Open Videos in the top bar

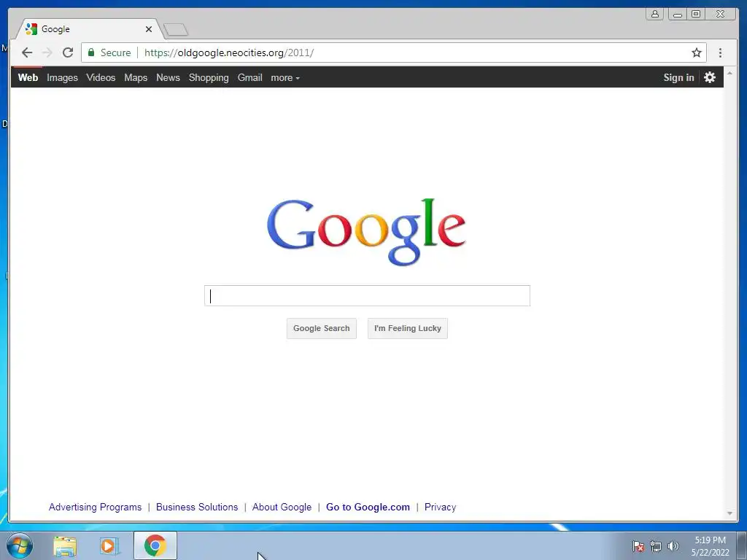pyautogui.click(x=101, y=77)
